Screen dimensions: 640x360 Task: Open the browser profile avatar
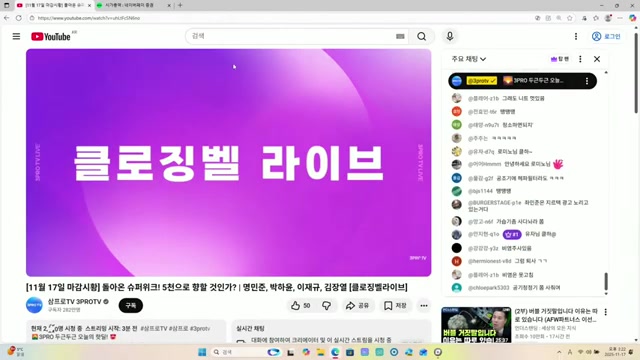(x=608, y=18)
